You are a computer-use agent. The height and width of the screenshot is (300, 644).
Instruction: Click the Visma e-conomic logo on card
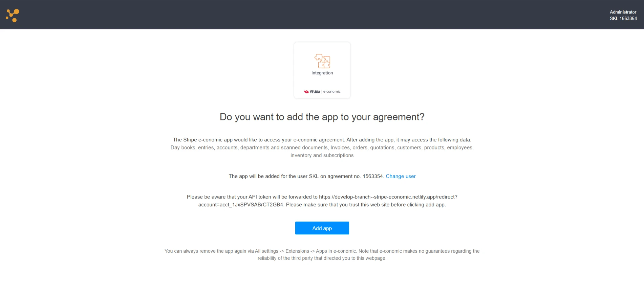click(x=322, y=92)
